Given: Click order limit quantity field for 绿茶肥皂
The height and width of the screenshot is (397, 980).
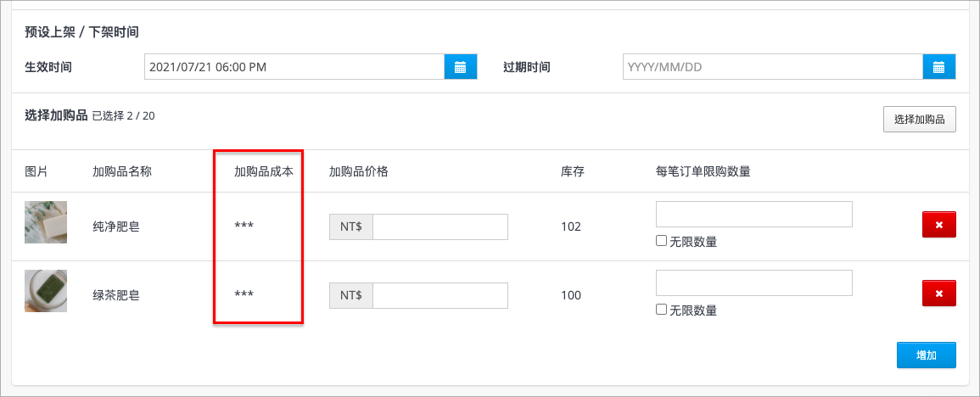Looking at the screenshot, I should 754,283.
